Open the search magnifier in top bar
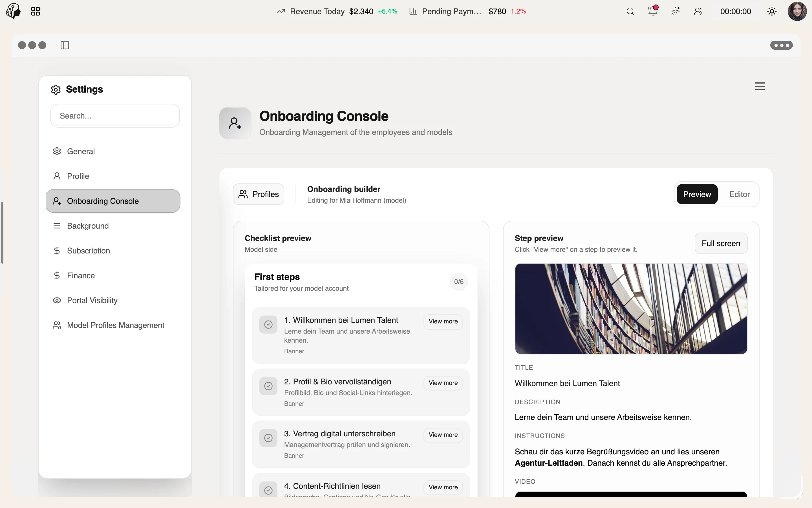 click(x=630, y=11)
